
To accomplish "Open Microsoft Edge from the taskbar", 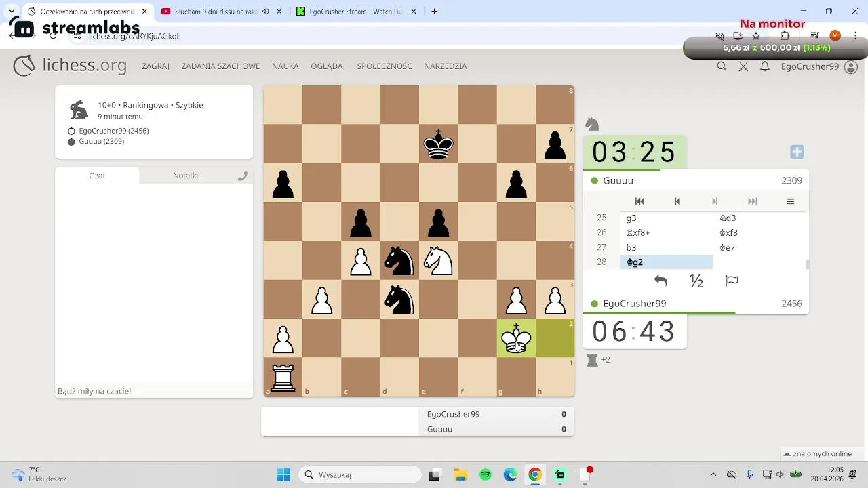I will pos(510,474).
